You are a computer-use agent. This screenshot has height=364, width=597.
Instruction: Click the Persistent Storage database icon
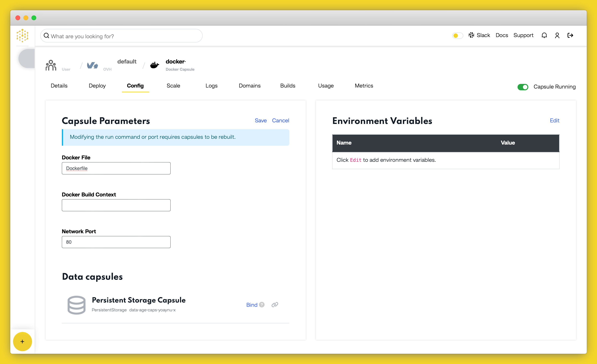tap(76, 305)
